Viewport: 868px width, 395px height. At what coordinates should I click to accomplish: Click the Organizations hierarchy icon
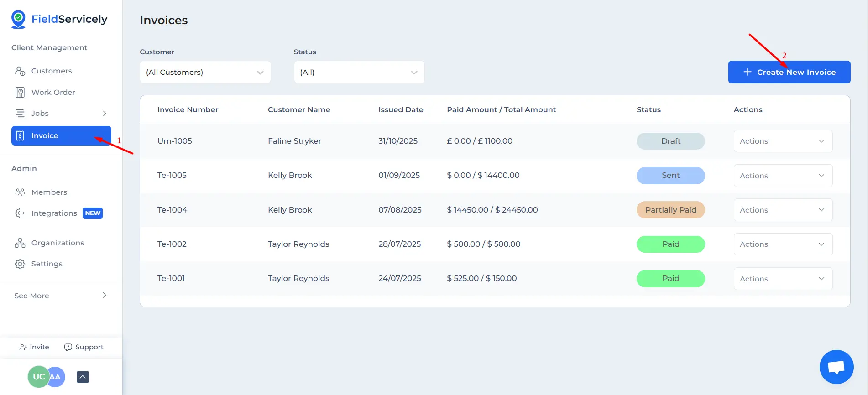point(20,243)
